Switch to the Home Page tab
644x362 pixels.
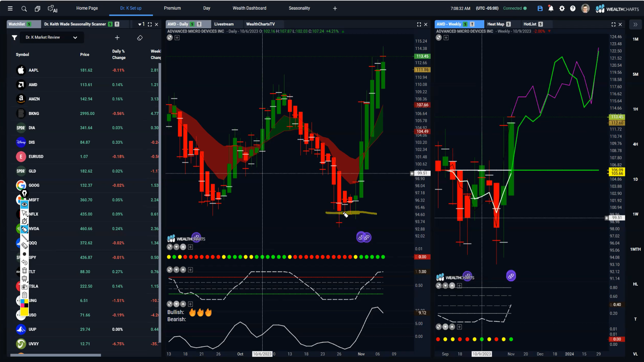click(x=87, y=8)
